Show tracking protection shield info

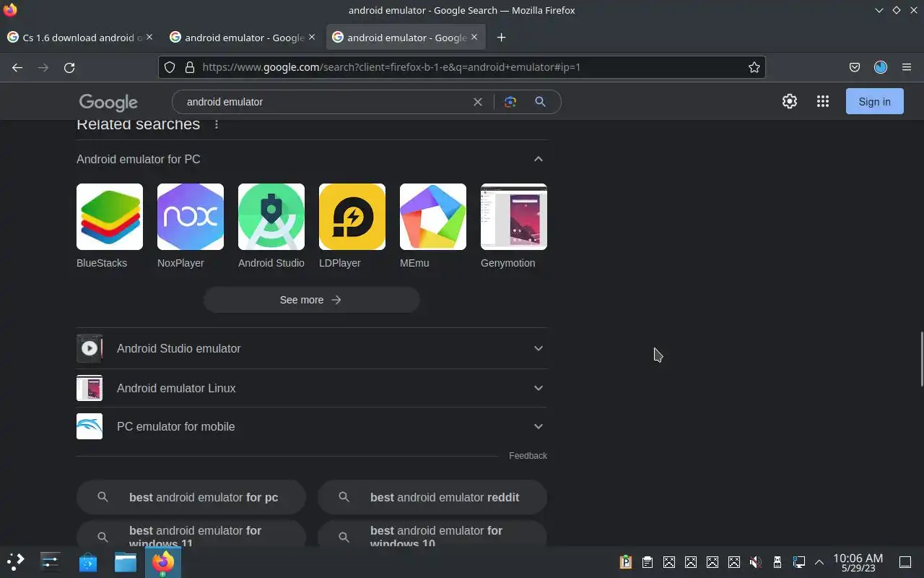pos(170,67)
